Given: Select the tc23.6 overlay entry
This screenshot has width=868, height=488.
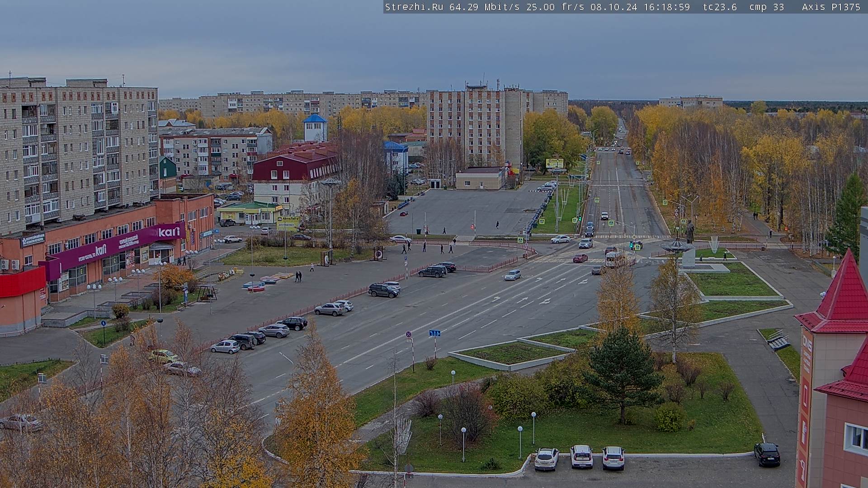Looking at the screenshot, I should click(x=720, y=7).
